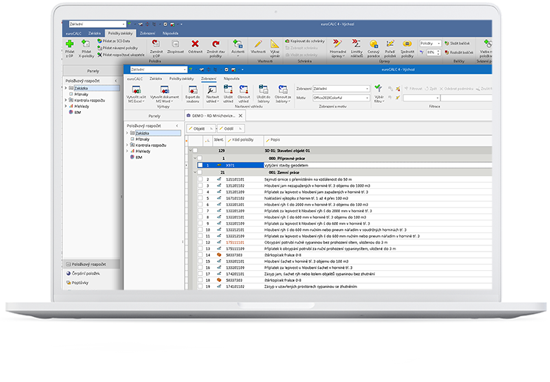Screen dimensions: 550x382
Task: Click Kopírovat do schránky in back window
Action: point(305,41)
